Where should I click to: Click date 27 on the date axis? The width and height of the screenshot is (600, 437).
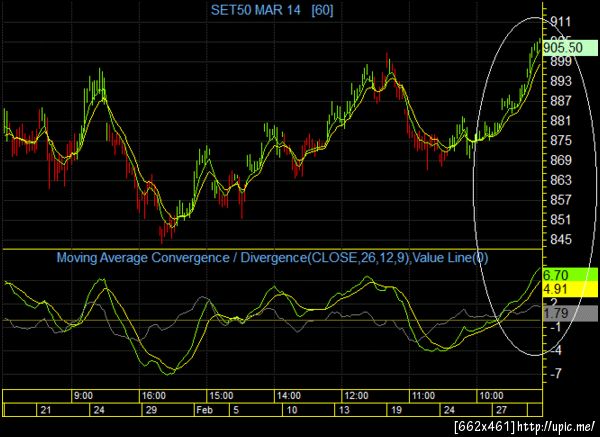(502, 410)
